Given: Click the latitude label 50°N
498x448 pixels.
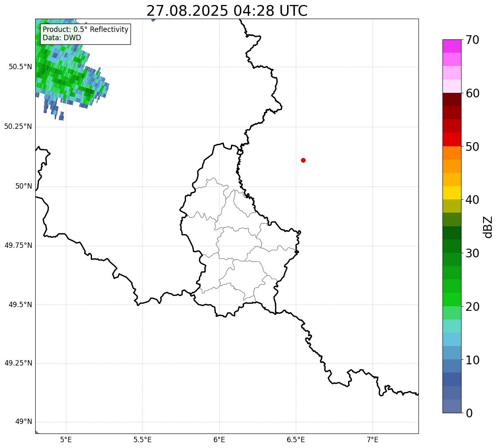Looking at the screenshot, I should pyautogui.click(x=24, y=186).
